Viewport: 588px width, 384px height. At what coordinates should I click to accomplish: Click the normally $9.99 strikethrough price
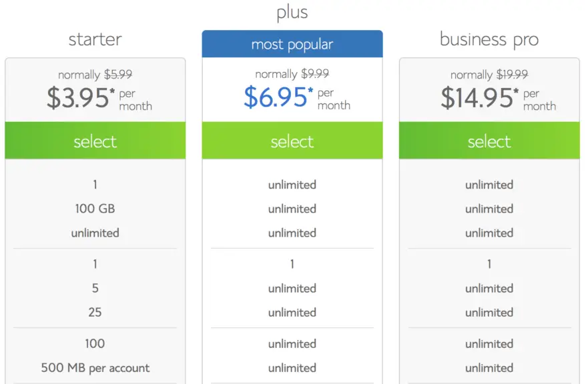click(x=292, y=74)
